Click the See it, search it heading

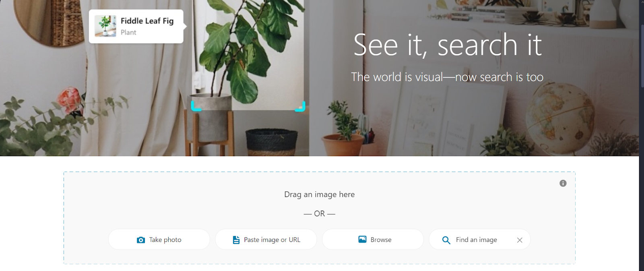(448, 45)
